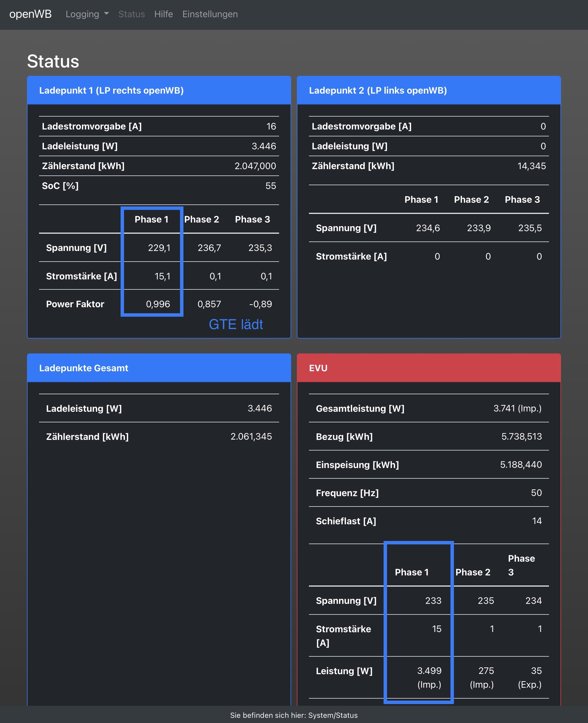Viewport: 588px width, 723px height.
Task: Click the Zählerstand 2.061,345 total value
Action: (x=251, y=436)
